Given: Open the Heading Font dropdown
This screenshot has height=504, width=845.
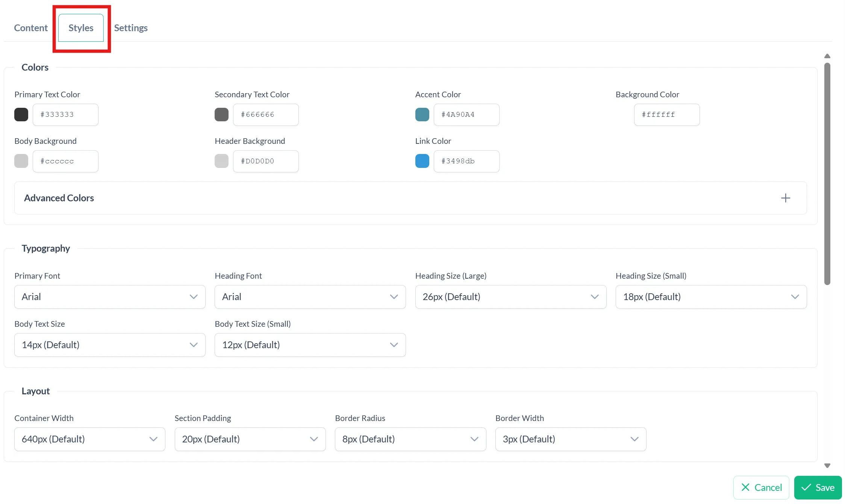Looking at the screenshot, I should 310,297.
